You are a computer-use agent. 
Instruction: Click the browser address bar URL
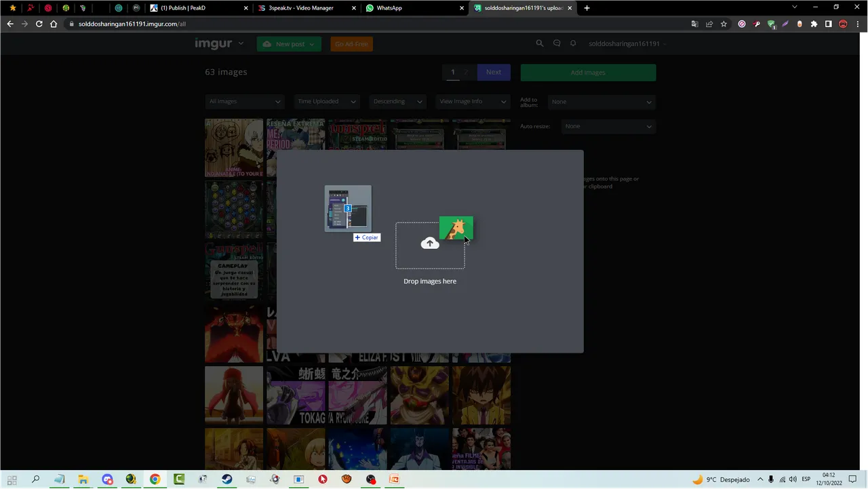132,24
